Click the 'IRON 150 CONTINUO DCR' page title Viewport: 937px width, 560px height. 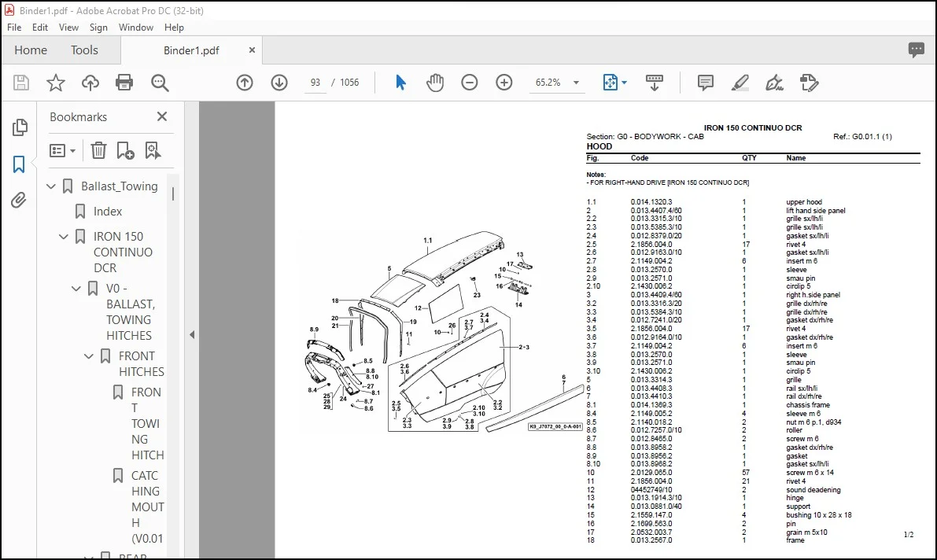coord(753,128)
